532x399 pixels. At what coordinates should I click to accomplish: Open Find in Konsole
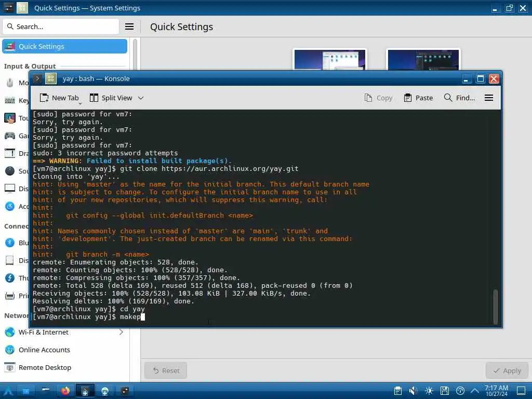click(x=459, y=98)
